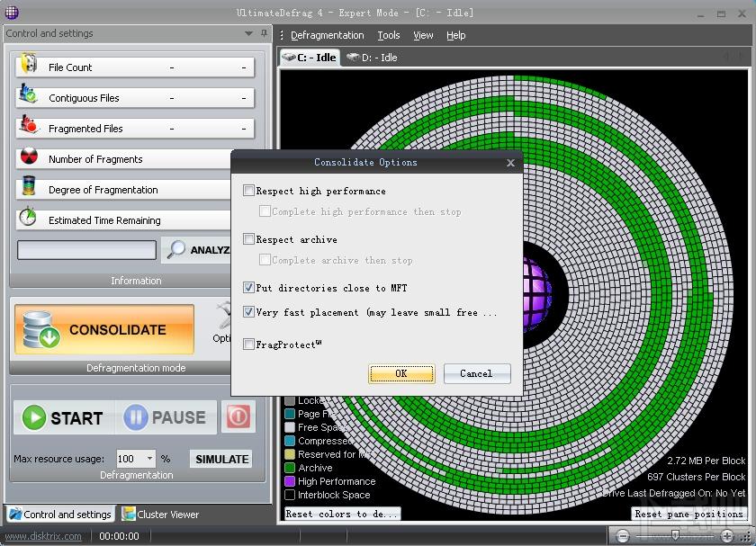Screen dimensions: 756x546
Task: Open the Defragmentation menu
Action: (328, 35)
